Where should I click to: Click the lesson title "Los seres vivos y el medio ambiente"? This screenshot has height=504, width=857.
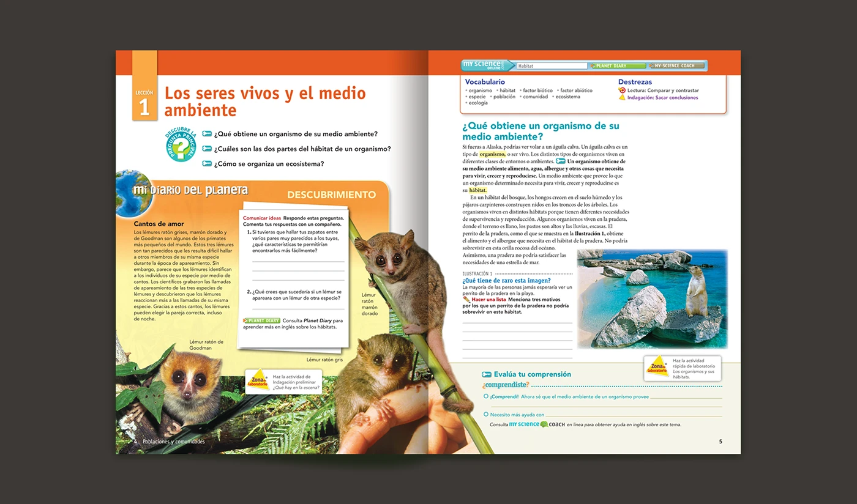click(x=265, y=102)
